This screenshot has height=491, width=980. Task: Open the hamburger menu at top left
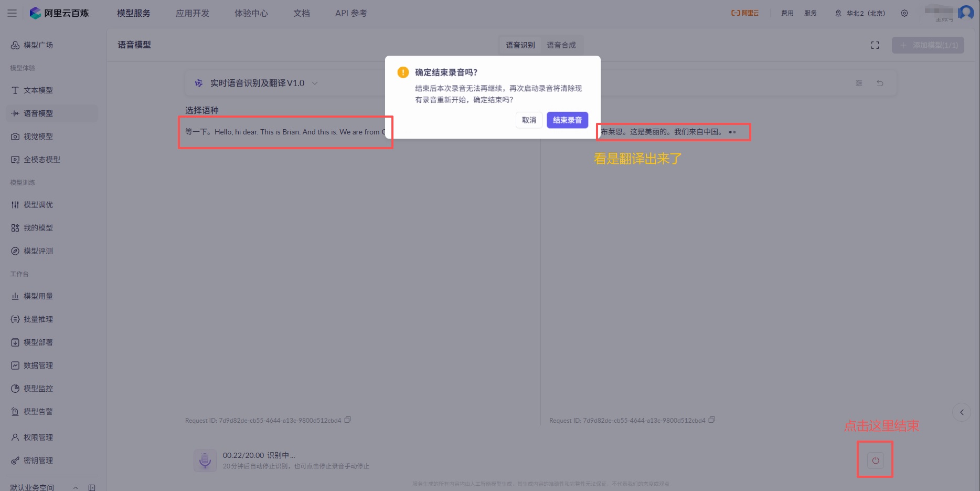12,13
